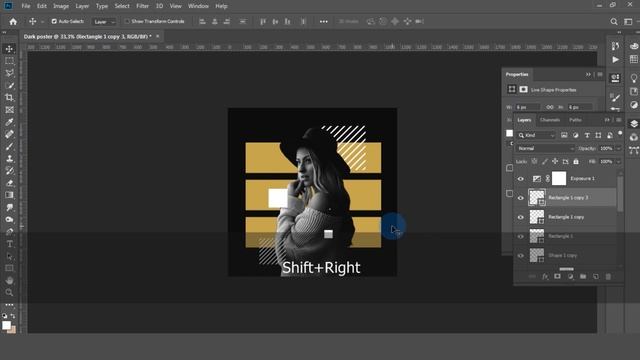Viewport: 640px width, 360px height.
Task: Toggle link width and height in Properties
Action: tap(550, 107)
